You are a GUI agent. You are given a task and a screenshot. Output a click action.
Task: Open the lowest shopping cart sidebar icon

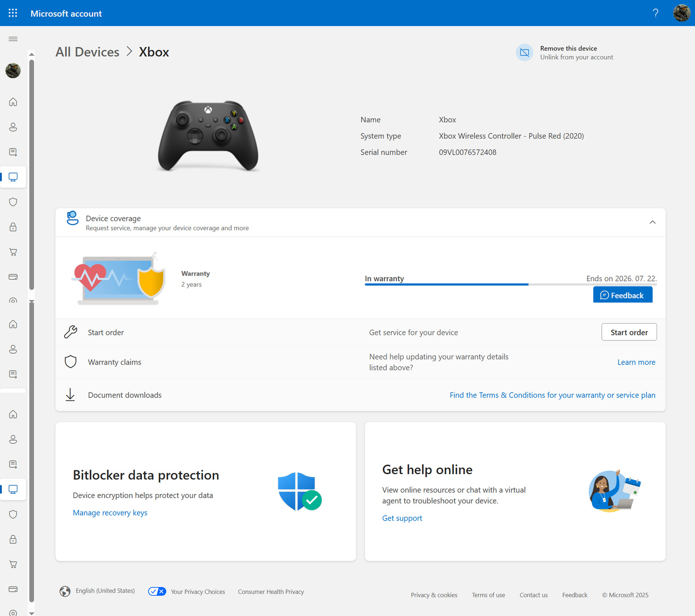[13, 564]
